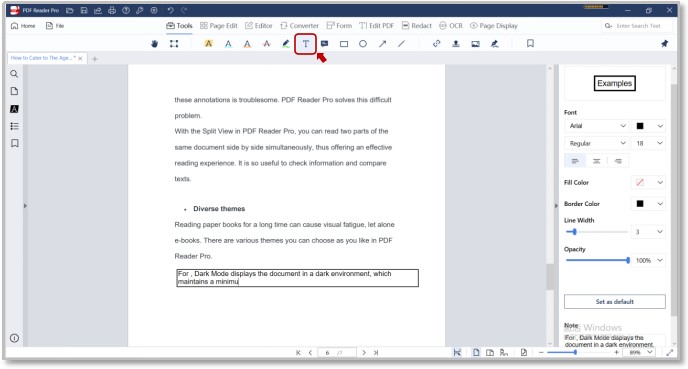
Task: Switch to the Converter tab
Action: [x=299, y=26]
